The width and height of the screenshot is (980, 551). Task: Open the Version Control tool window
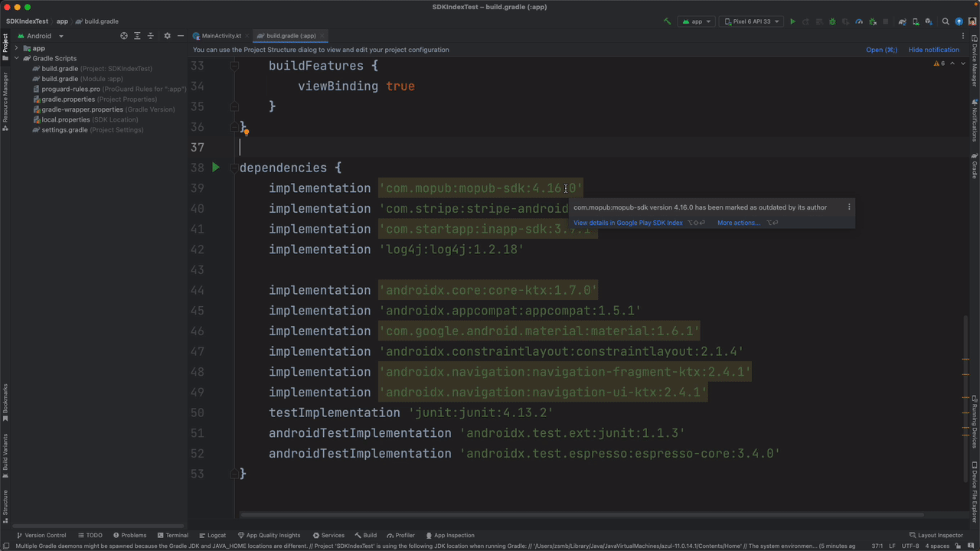(41, 536)
